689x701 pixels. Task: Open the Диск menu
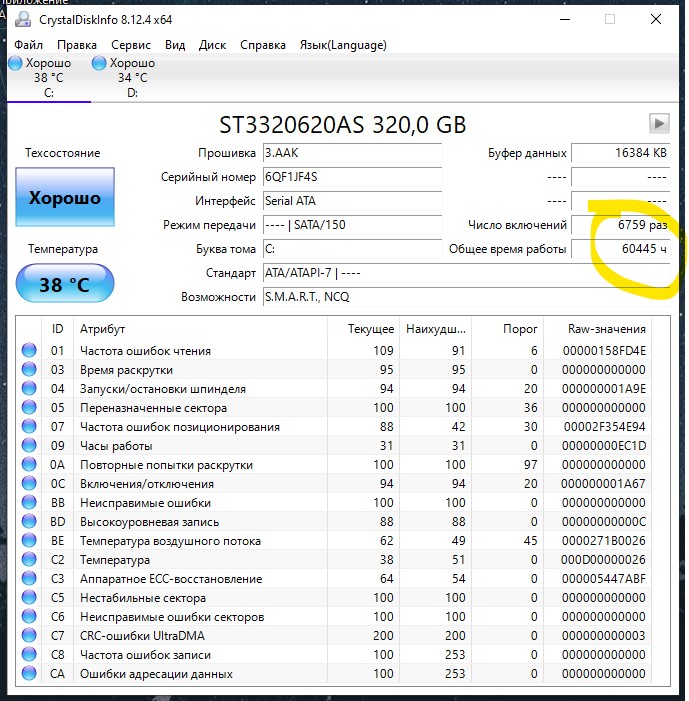212,45
